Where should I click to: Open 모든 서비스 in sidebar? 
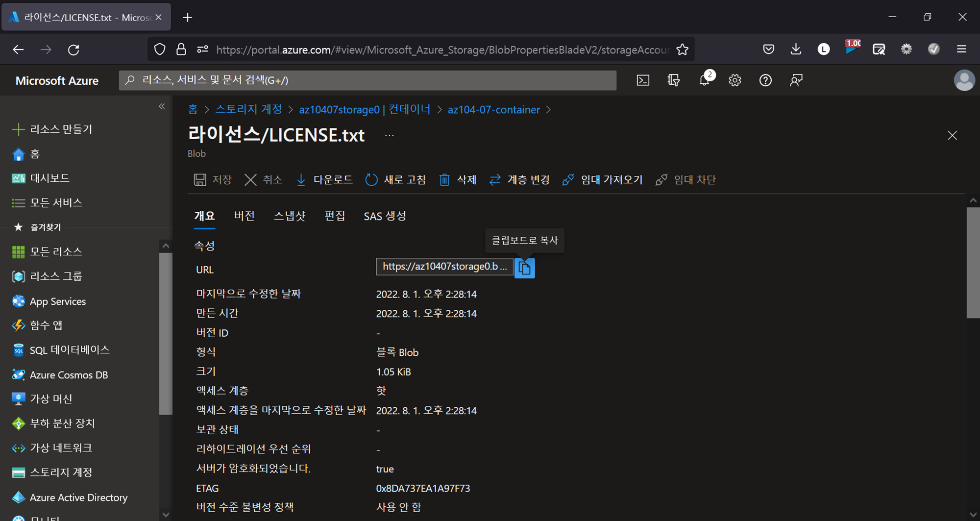(47, 202)
